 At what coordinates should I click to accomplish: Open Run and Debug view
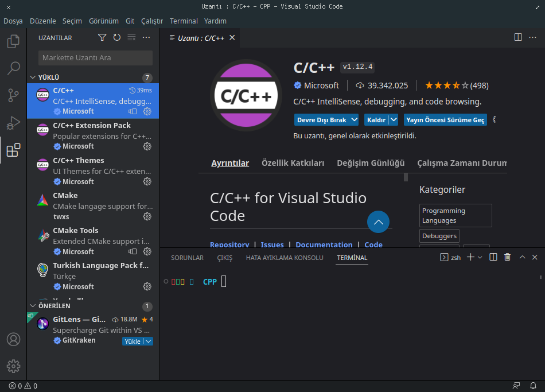[13, 123]
